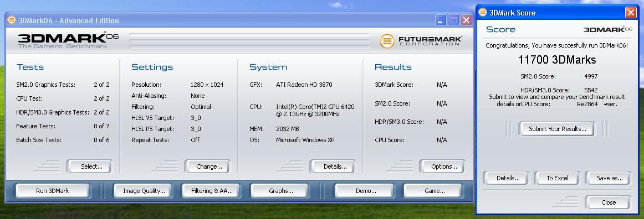Screen dimensions: 644x219
Task: Click the 3DMark Score window title icon
Action: pyautogui.click(x=483, y=12)
